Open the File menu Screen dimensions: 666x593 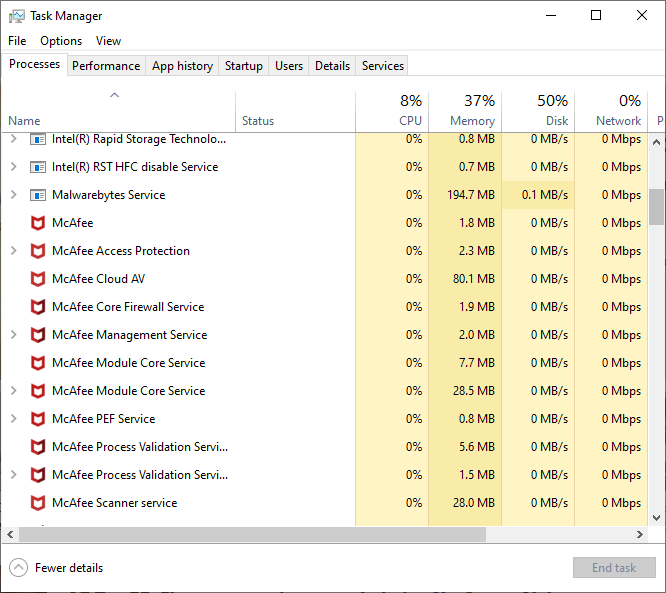coord(17,41)
